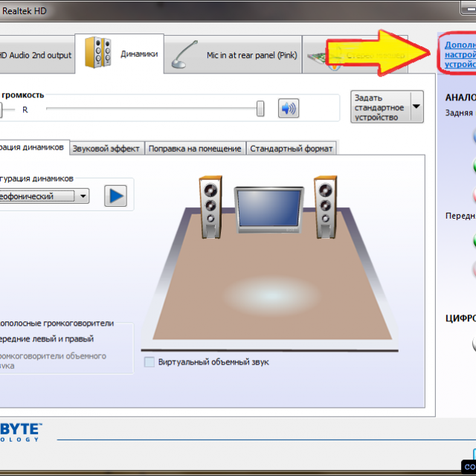Screen dimensions: 476x476
Task: Select the Стандартный формат tab
Action: click(292, 149)
